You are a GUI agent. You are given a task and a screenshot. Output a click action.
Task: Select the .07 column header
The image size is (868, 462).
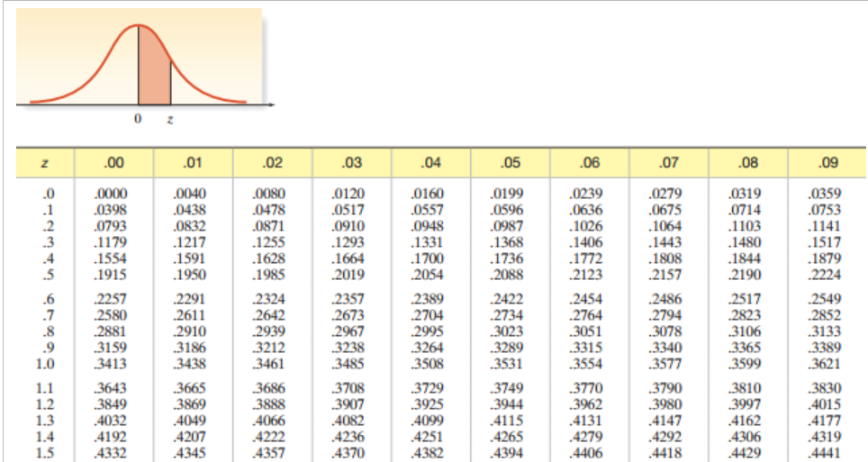(669, 163)
